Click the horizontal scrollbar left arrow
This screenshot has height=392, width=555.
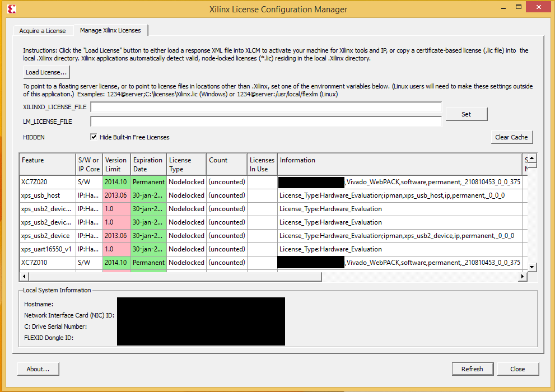point(24,276)
